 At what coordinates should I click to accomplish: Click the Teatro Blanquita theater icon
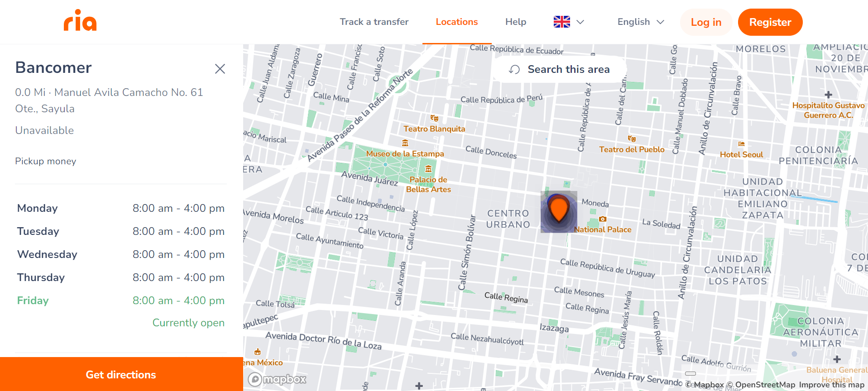point(434,118)
